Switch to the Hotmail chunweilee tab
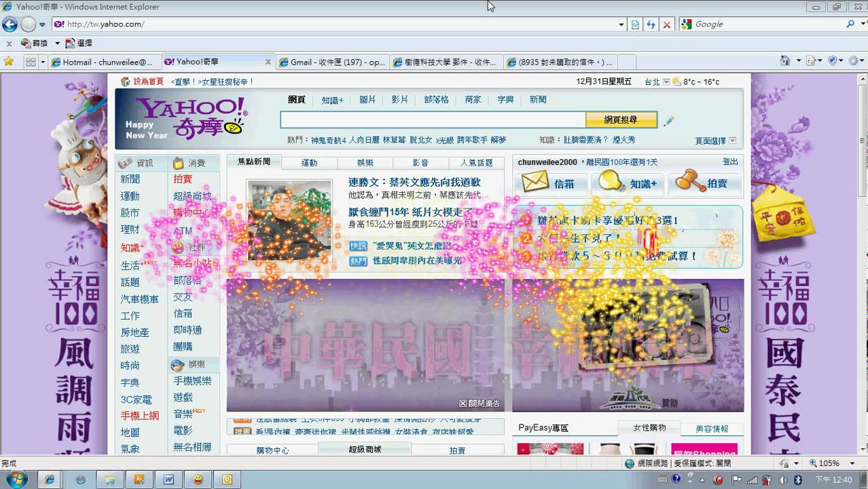868x489 pixels. tap(105, 62)
